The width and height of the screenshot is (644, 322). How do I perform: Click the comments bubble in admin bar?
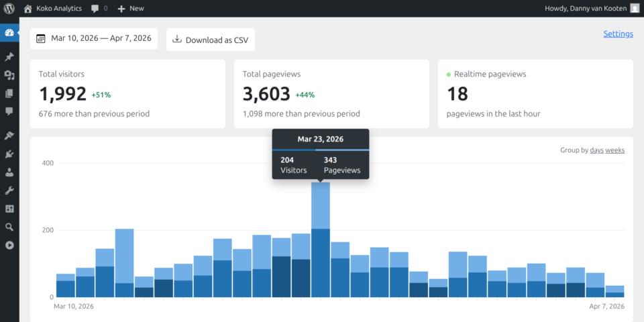[99, 9]
